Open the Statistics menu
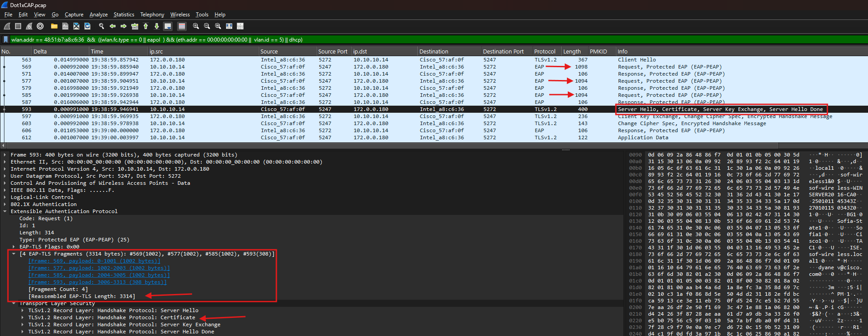This screenshot has width=868, height=336. tap(124, 15)
